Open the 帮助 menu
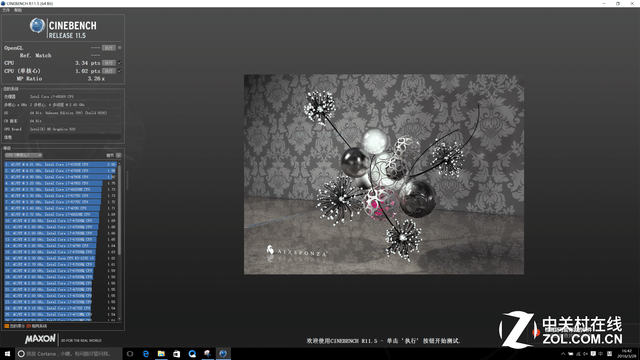Image resolution: width=640 pixels, height=360 pixels. pos(18,10)
